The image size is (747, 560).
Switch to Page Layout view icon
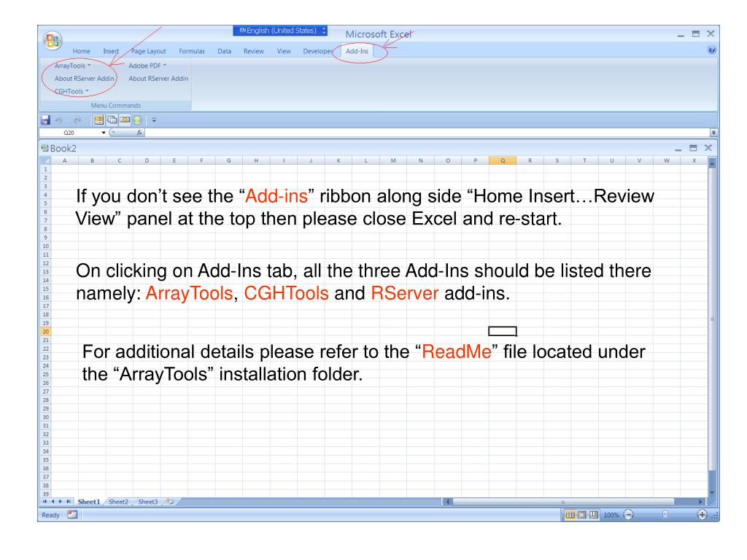(x=581, y=515)
